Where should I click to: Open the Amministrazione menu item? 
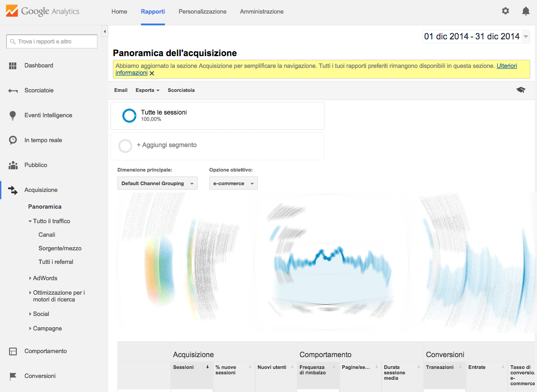point(261,11)
